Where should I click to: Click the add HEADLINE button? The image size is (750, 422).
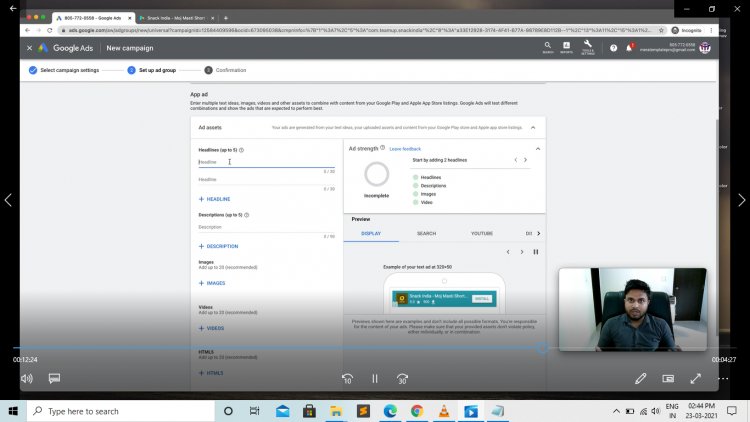pyautogui.click(x=216, y=199)
